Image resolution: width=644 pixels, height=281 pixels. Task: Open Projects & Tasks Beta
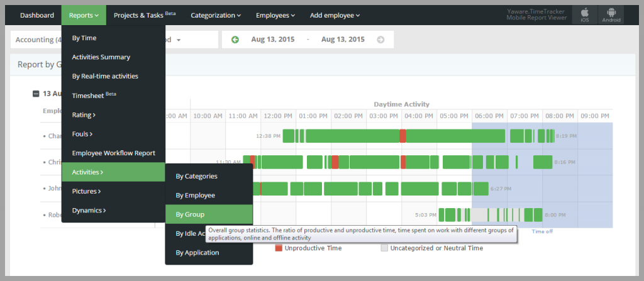145,15
